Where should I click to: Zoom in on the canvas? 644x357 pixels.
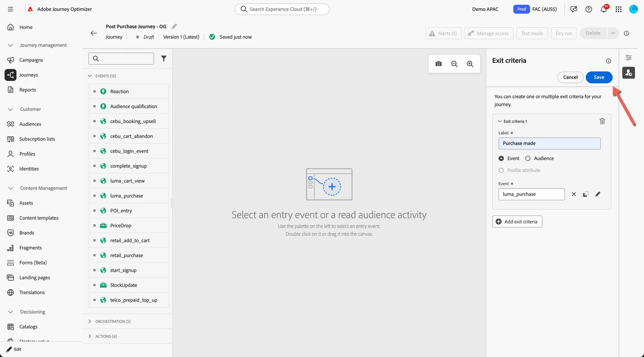point(470,64)
